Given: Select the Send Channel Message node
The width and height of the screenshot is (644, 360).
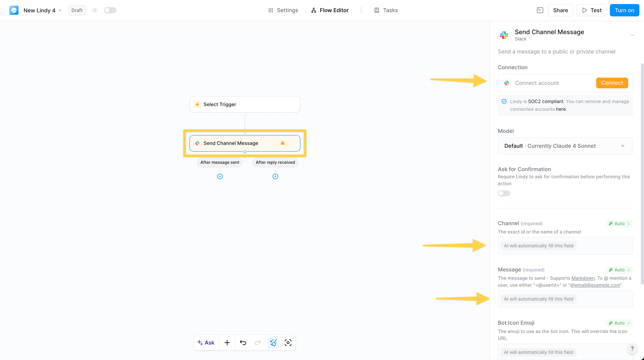Looking at the screenshot, I should coord(245,143).
